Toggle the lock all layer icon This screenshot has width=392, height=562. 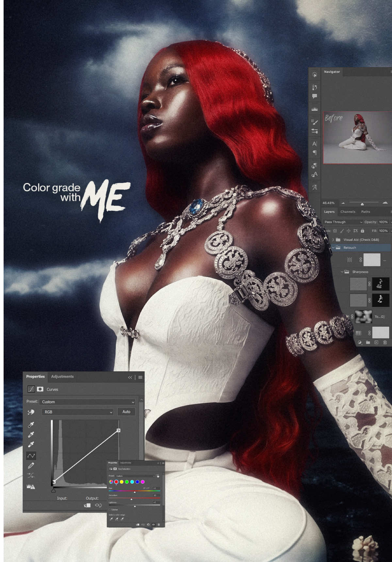[362, 231]
